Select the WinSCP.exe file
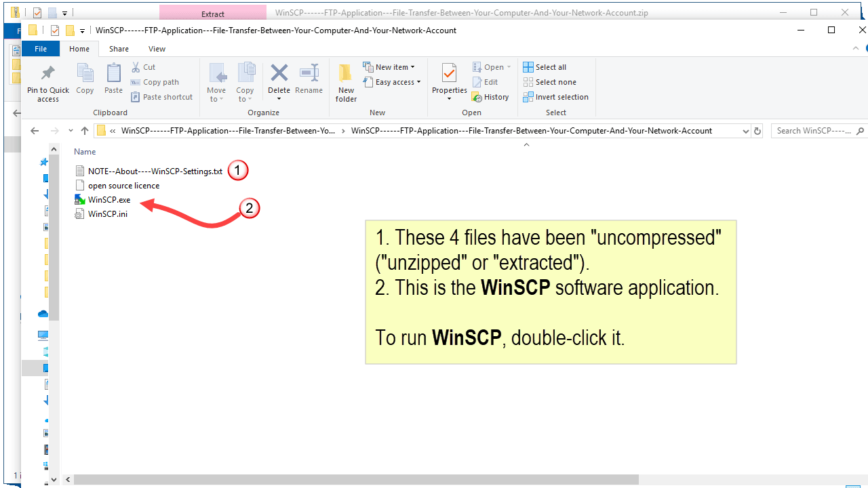The image size is (868, 488). point(102,200)
